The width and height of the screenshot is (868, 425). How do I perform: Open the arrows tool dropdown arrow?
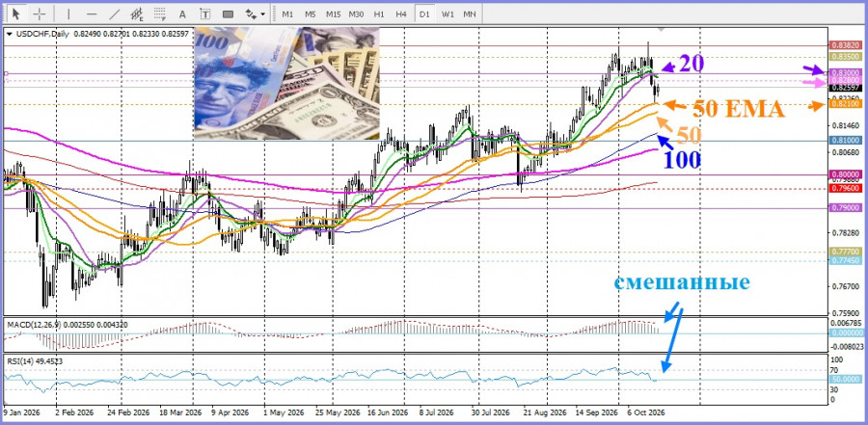click(x=263, y=13)
